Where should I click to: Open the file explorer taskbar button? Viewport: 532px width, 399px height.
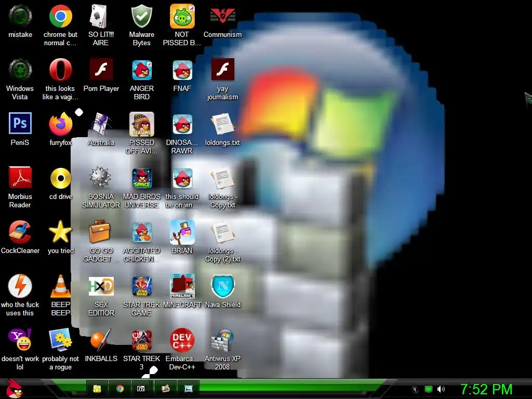[x=97, y=389]
